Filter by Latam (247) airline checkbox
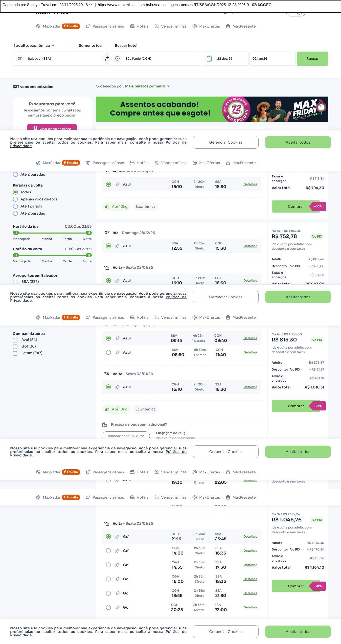Screen dimensions: 341x644 [x=15, y=353]
